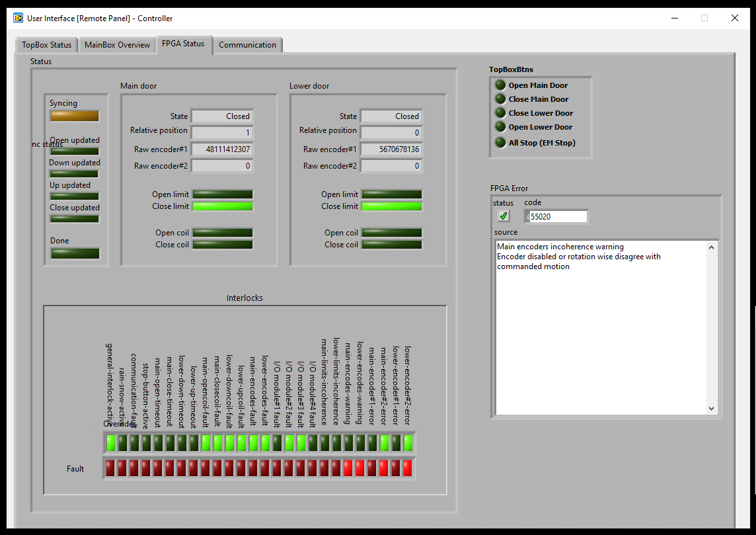The height and width of the screenshot is (535, 756).
Task: Click the Close updated indicator LED
Action: 75,218
